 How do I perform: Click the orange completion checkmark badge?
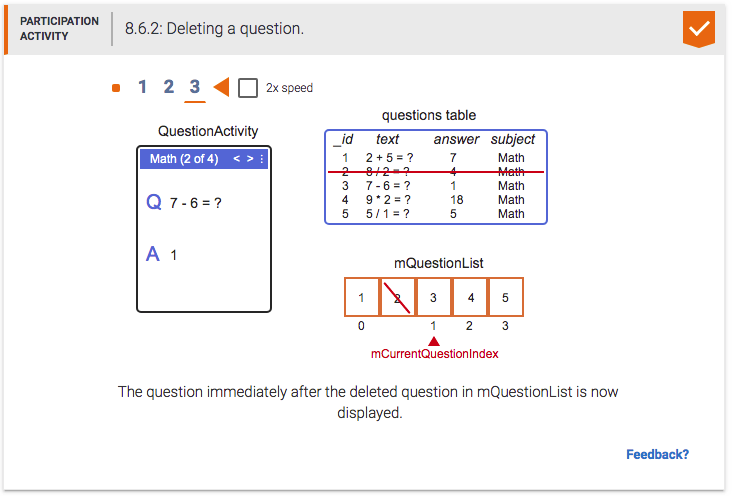698,28
